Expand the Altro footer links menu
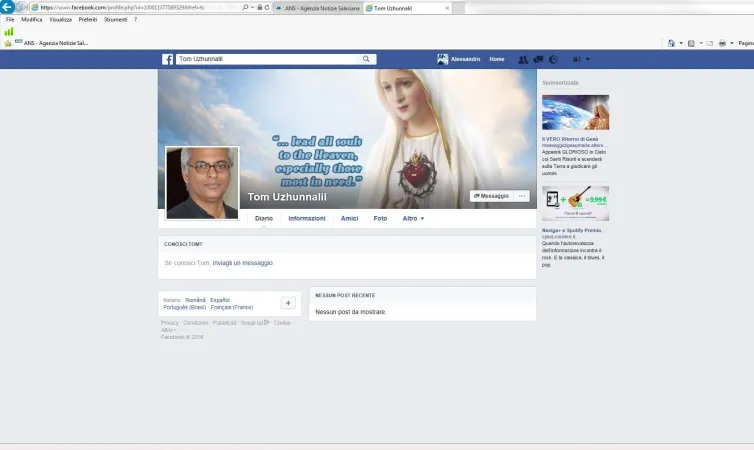This screenshot has width=754, height=450. pyautogui.click(x=168, y=330)
